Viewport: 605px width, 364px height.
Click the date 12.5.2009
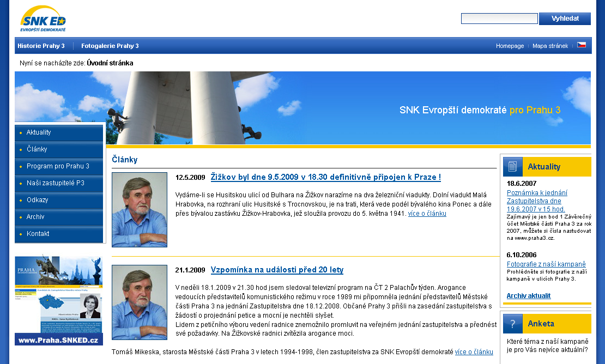[190, 178]
